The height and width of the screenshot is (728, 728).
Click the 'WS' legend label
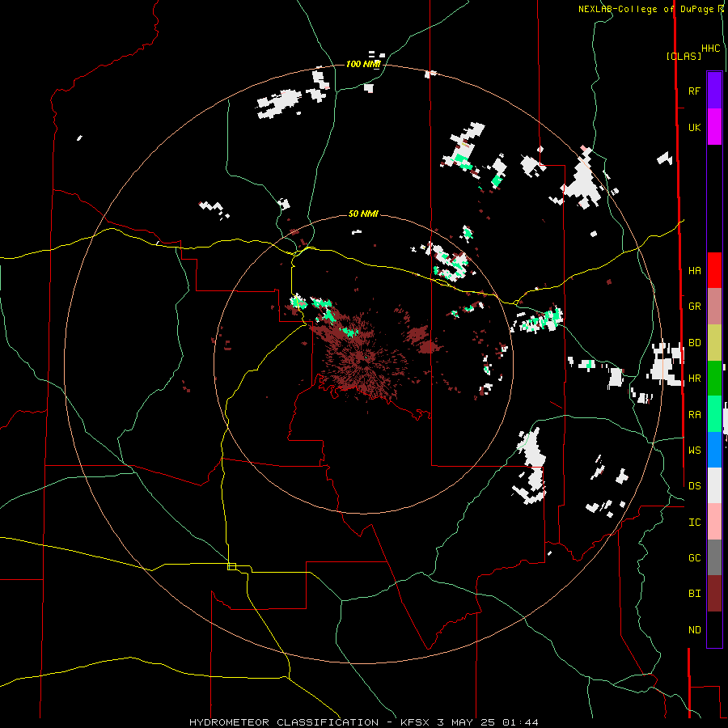(694, 450)
